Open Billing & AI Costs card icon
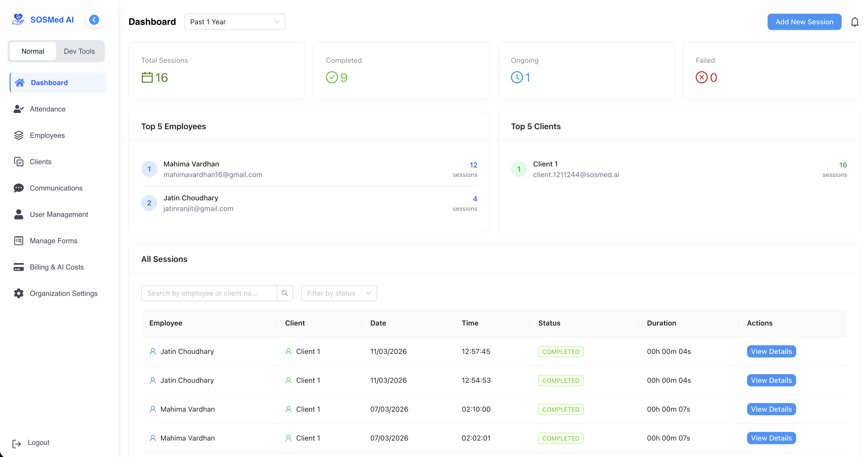 [18, 267]
